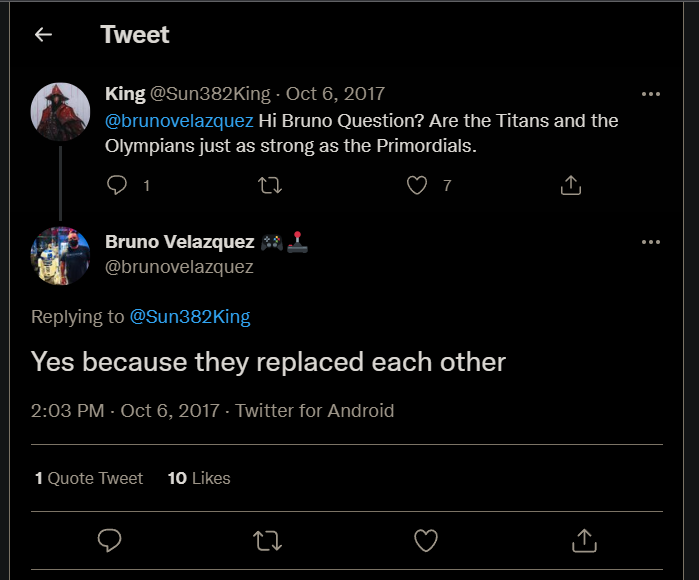Viewport: 699px width, 580px height.
Task: Retweet King's question tweet
Action: pyautogui.click(x=270, y=185)
